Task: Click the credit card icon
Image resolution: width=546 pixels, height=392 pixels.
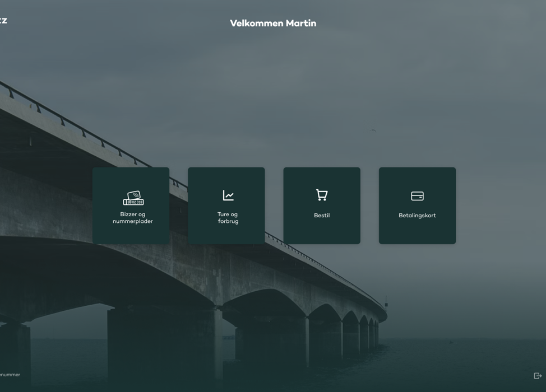Action: pos(417,196)
